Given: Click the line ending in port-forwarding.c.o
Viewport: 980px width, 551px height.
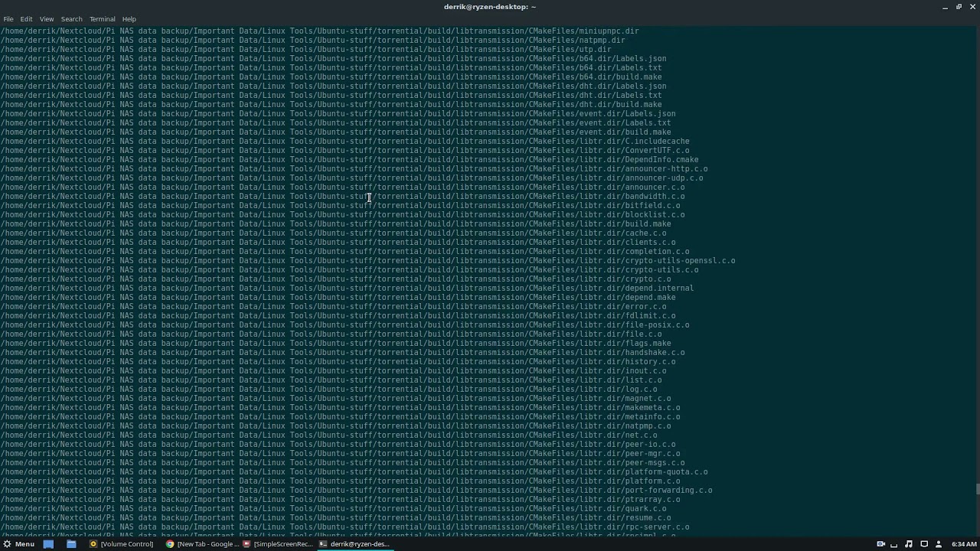Looking at the screenshot, I should pos(356,490).
